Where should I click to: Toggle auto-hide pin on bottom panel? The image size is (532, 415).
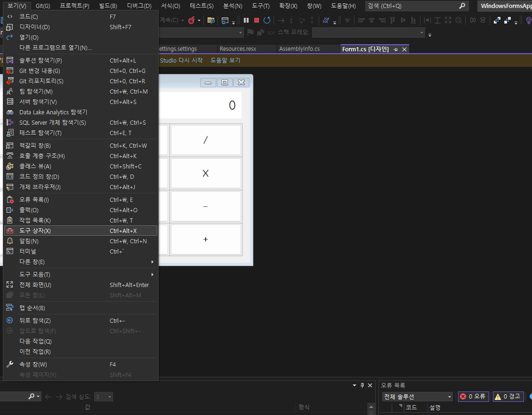[363, 385]
